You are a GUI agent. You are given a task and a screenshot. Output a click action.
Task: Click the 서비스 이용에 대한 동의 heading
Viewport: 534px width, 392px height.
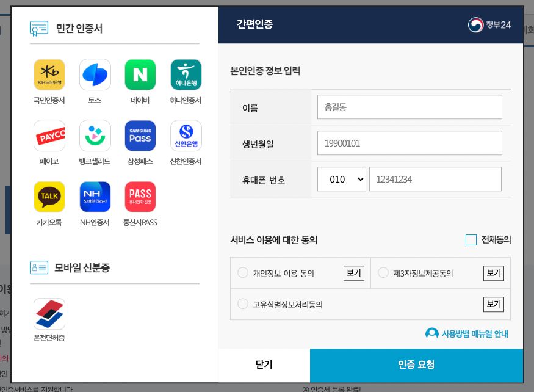point(274,240)
